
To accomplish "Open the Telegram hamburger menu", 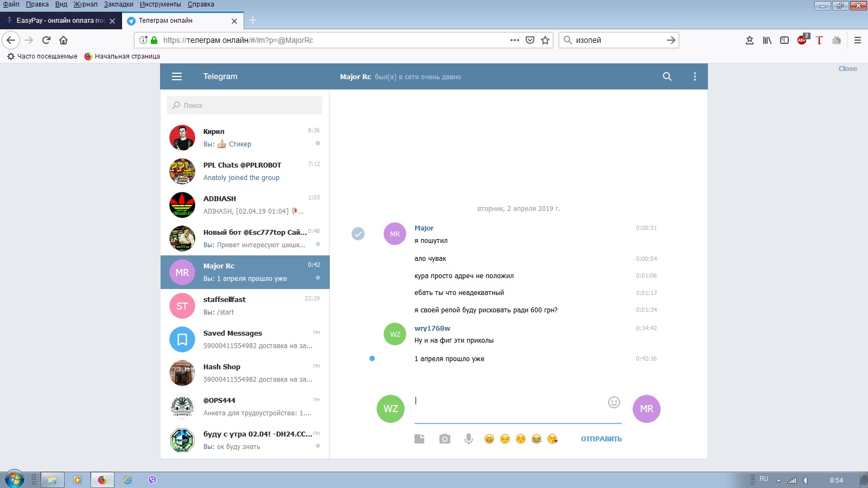I will coord(177,76).
